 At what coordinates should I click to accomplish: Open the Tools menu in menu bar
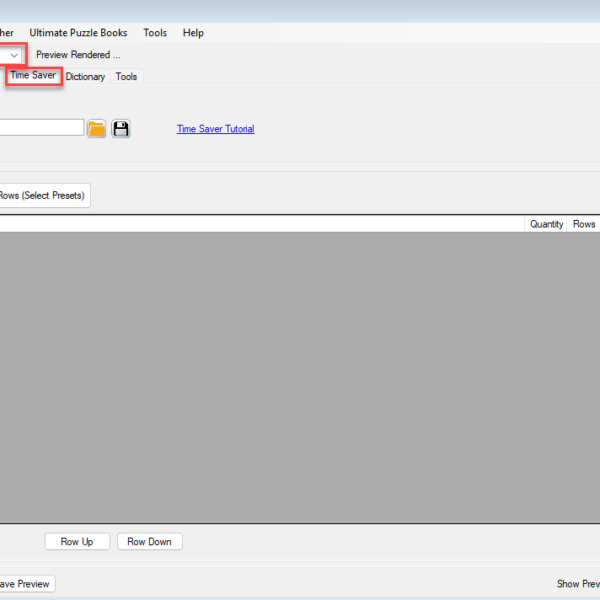155,33
